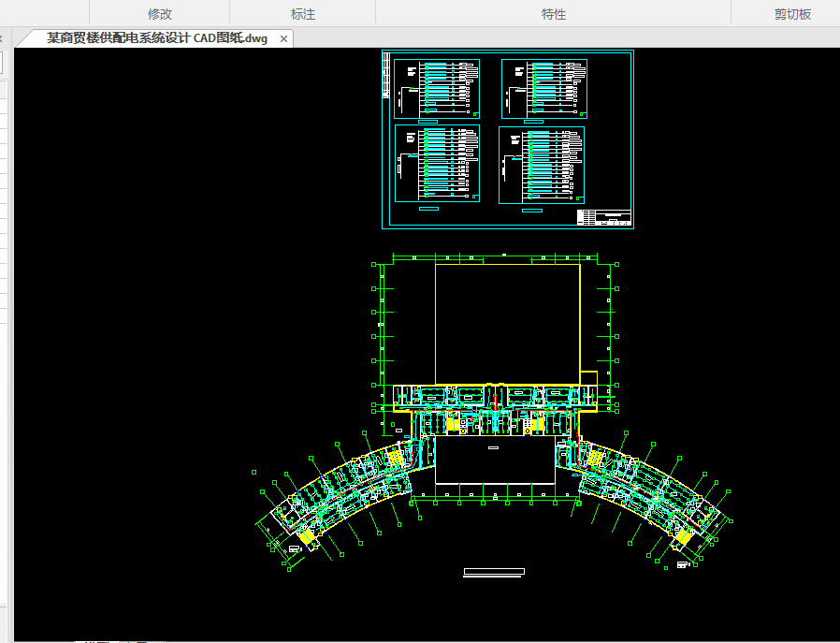Click the top-left distribution system diagram
This screenshot has width=840, height=643.
(x=437, y=89)
